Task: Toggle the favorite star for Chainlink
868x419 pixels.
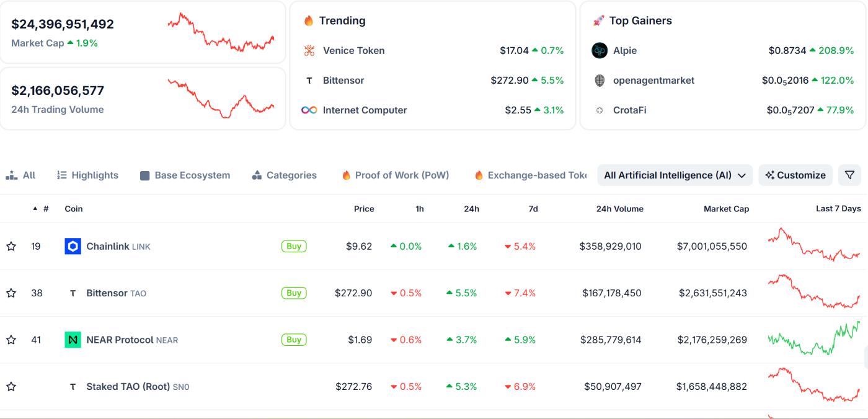Action: pos(11,247)
